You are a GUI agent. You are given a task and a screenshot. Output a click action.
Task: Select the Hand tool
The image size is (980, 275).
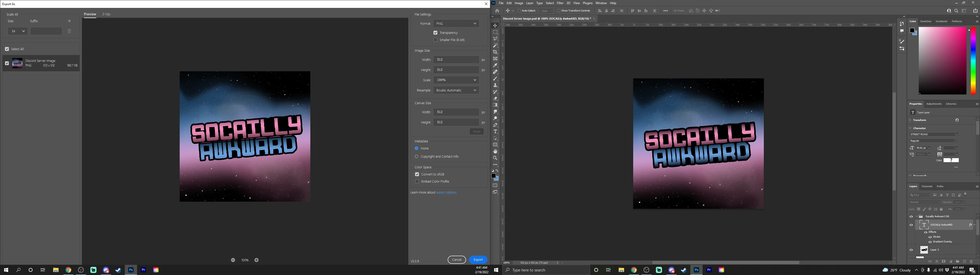(495, 151)
